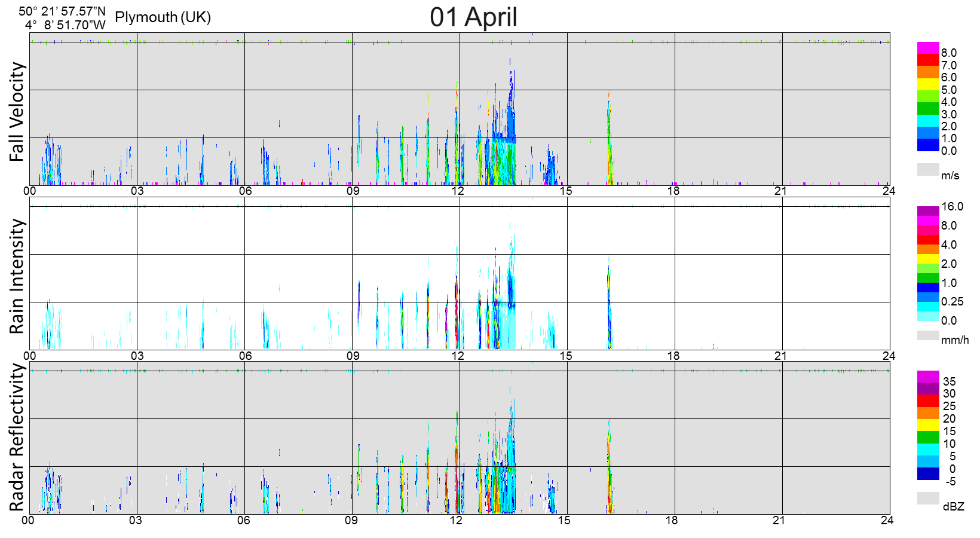Click hour tick '24' under Radar Reflectivity chart
The width and height of the screenshot is (980, 538).
pos(887,521)
